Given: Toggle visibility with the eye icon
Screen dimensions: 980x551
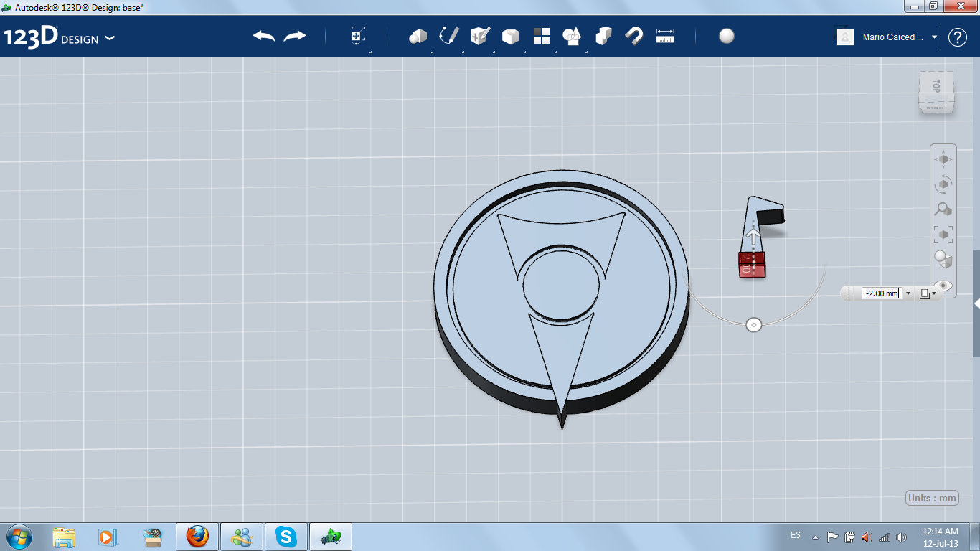Looking at the screenshot, I should pyautogui.click(x=944, y=285).
